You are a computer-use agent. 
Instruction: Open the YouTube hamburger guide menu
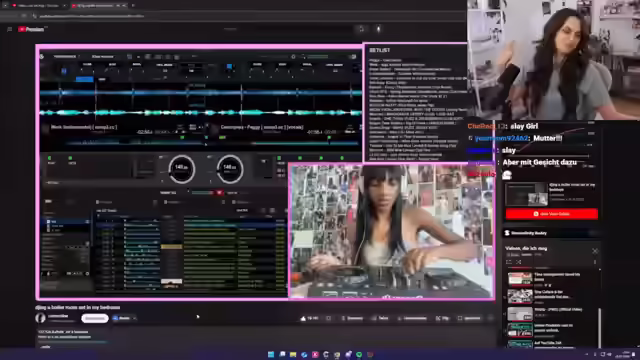coord(9,29)
